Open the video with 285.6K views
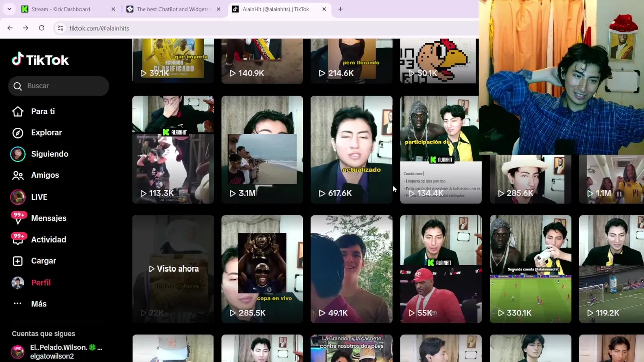Image resolution: width=644 pixels, height=362 pixels. click(x=530, y=179)
